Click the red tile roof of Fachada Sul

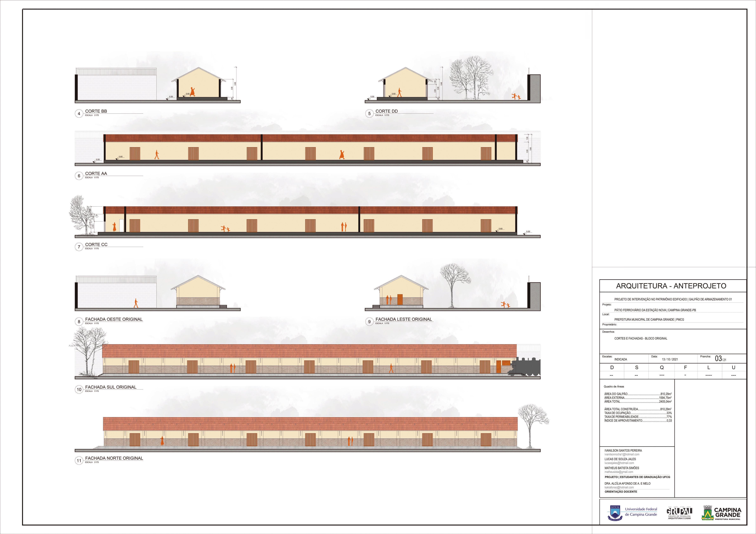coord(310,351)
